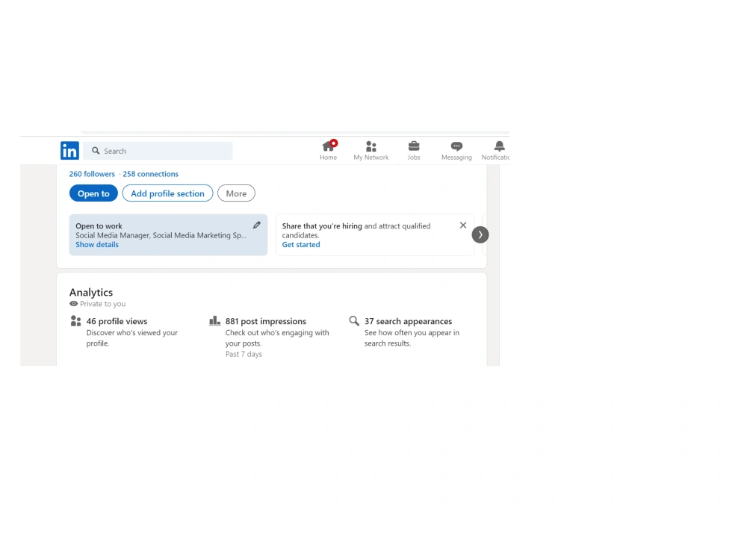Click Add profile section button
747x560 pixels.
tap(167, 193)
